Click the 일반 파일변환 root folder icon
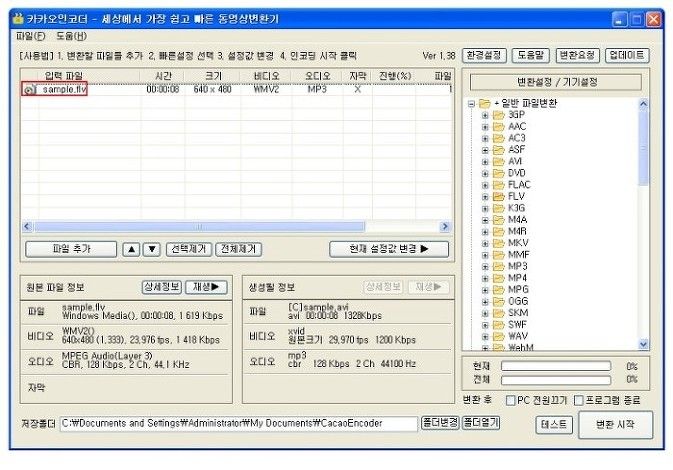 click(x=484, y=103)
